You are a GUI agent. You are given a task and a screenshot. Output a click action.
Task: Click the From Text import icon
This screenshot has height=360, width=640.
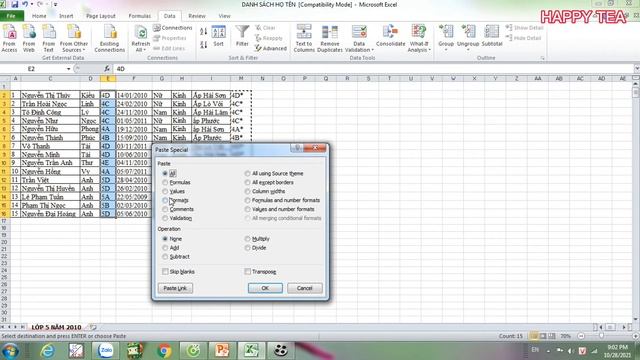(x=49, y=38)
